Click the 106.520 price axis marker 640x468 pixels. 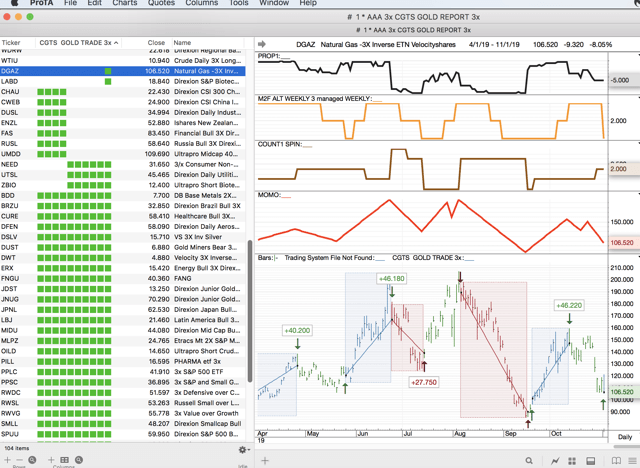(622, 392)
